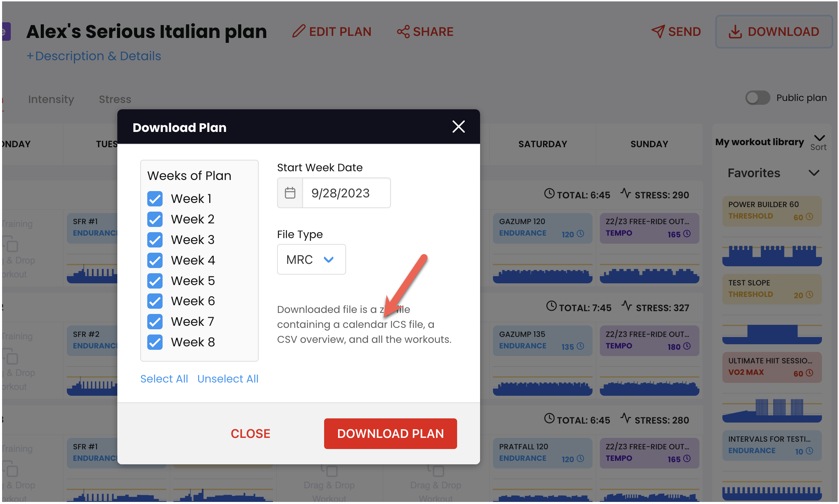Click the Send paper plane icon
The width and height of the screenshot is (839, 504).
click(658, 32)
